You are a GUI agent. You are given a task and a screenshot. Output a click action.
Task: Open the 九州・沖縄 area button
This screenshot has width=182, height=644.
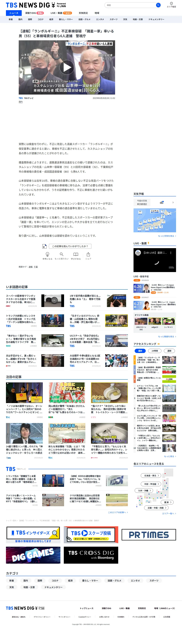144,490
